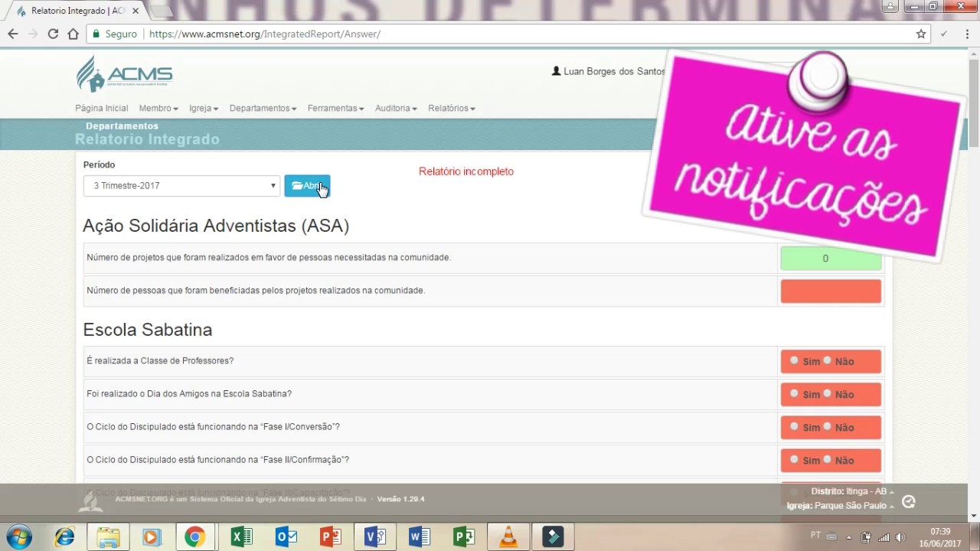The width and height of the screenshot is (980, 551).
Task: Expand the Membro menu
Action: tap(158, 108)
